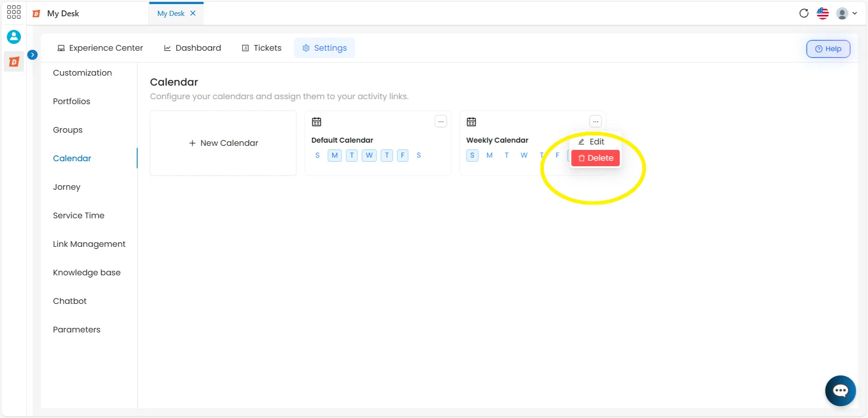Switch to the Tickets tab
Image resolution: width=868 pixels, height=418 pixels.
(x=262, y=48)
